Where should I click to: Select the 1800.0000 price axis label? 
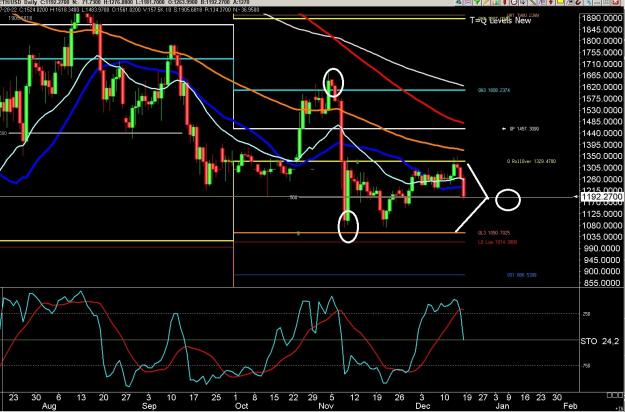click(x=602, y=41)
